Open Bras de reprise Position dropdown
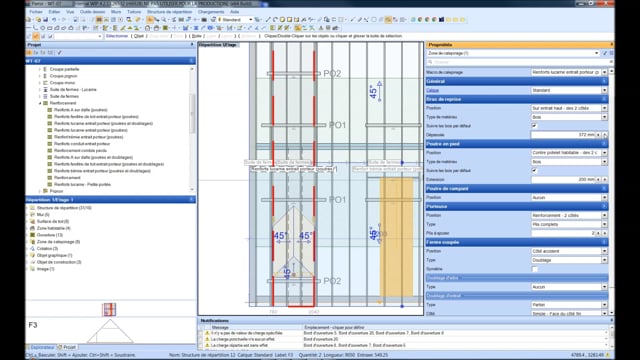 pyautogui.click(x=604, y=108)
